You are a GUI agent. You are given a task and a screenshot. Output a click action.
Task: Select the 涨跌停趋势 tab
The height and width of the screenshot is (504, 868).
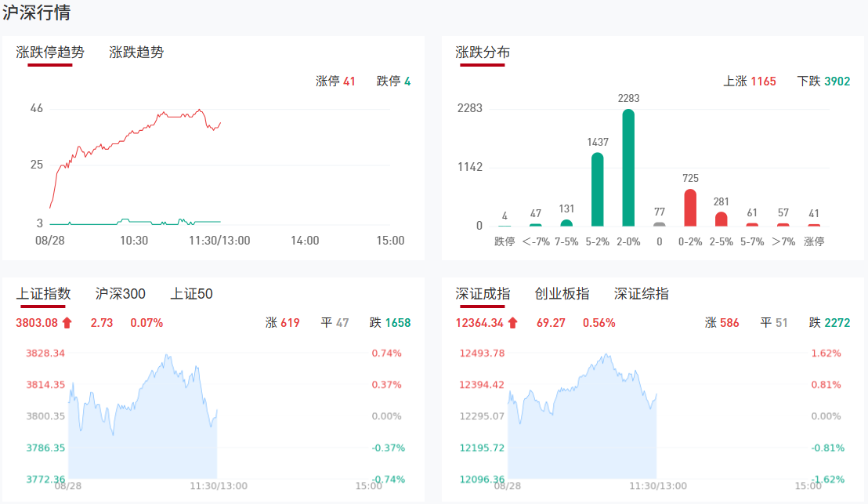(50, 53)
